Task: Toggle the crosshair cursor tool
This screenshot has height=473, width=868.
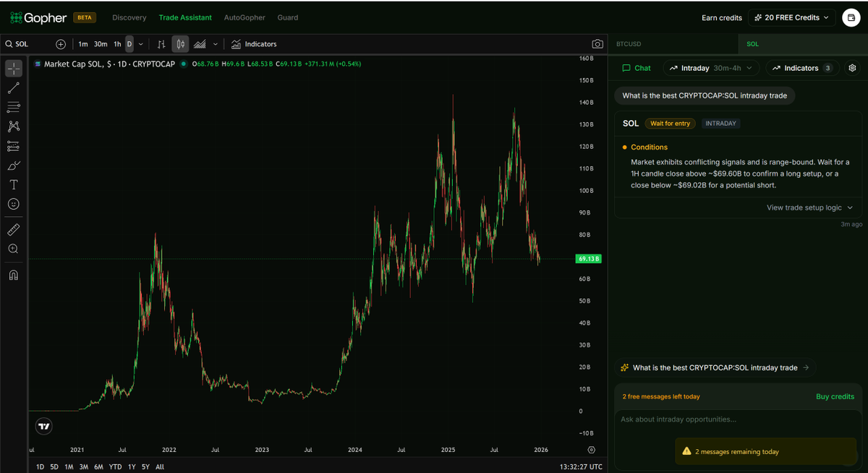Action: point(13,68)
